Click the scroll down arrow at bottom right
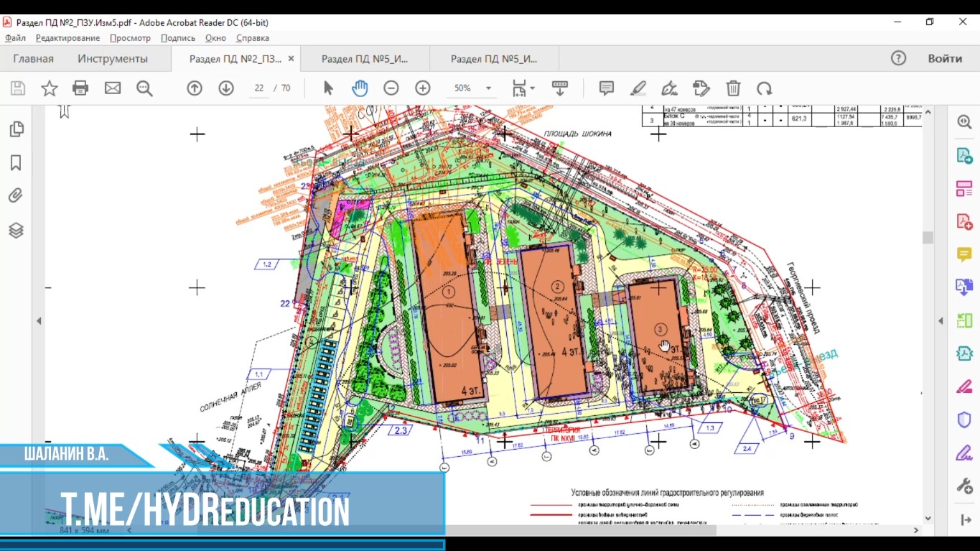Screen dimensions: 980x551 click(928, 518)
